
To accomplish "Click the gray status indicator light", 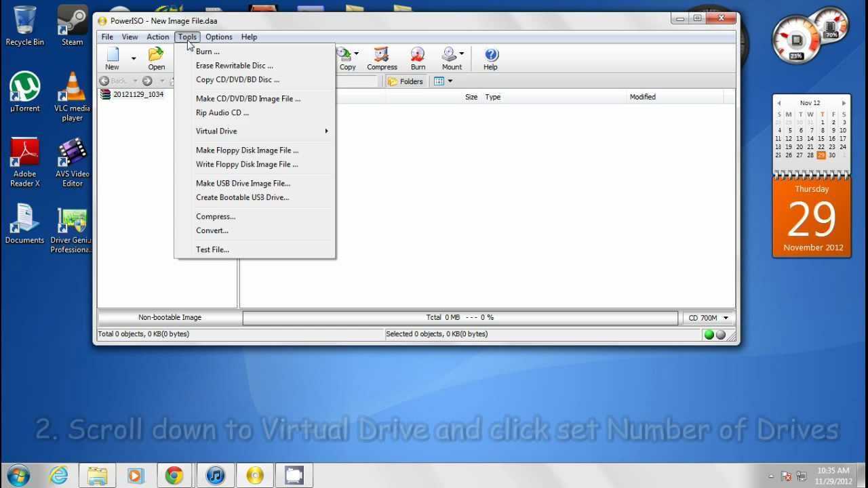I will [721, 335].
